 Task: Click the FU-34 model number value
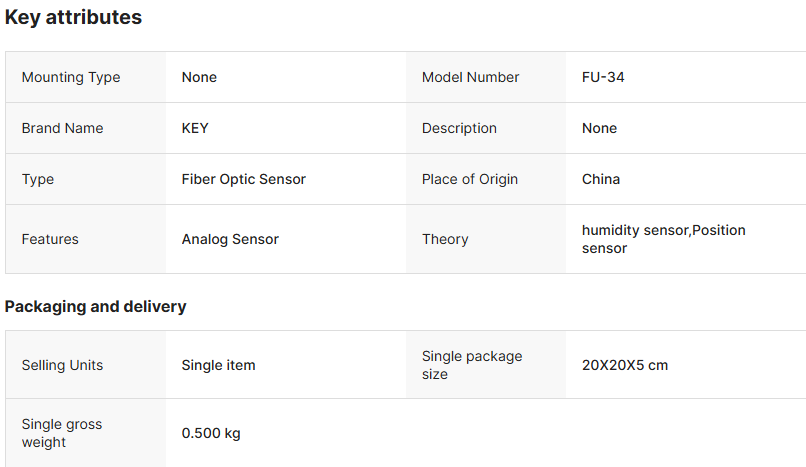(603, 77)
